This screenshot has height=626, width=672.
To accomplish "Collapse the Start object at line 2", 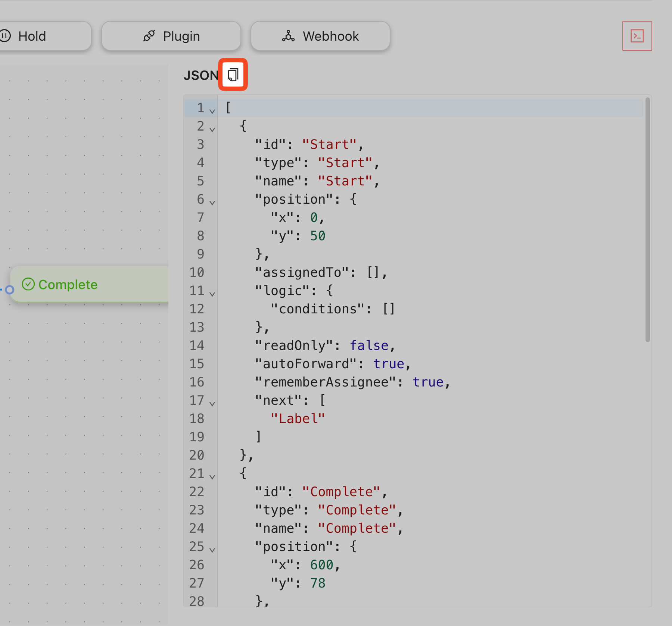I will (x=212, y=129).
